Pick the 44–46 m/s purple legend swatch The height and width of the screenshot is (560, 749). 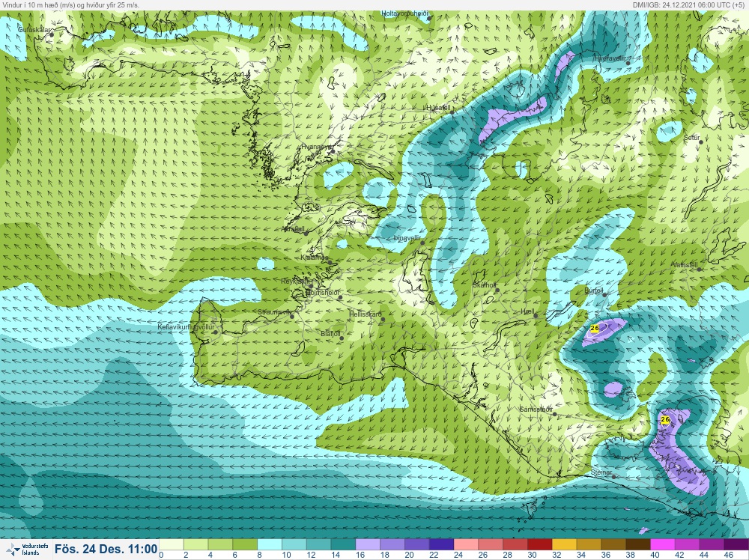[x=713, y=545]
